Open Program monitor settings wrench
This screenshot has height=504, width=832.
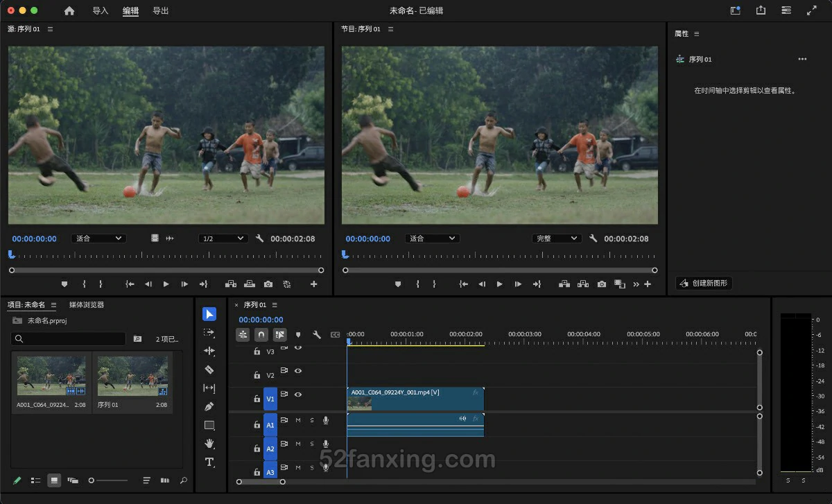coord(593,238)
